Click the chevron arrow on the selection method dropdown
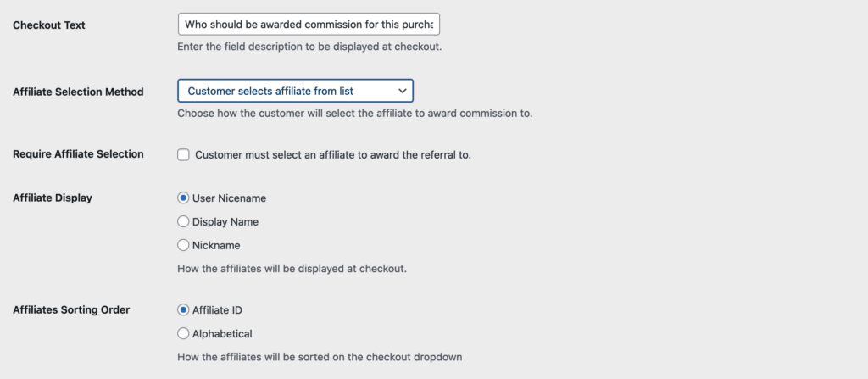Image resolution: width=868 pixels, height=379 pixels. [403, 91]
